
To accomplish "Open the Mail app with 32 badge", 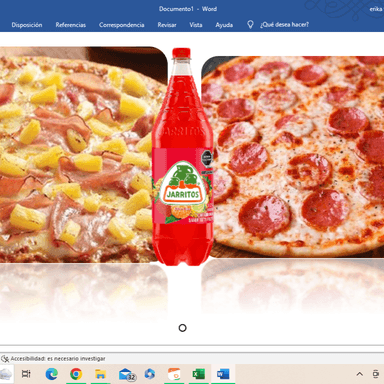I will click(127, 374).
